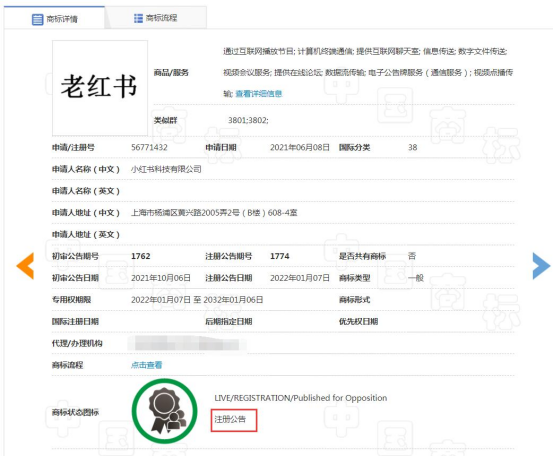This screenshot has height=457, width=554.
Task: Open the 查看详细信息 link
Action: (259, 94)
